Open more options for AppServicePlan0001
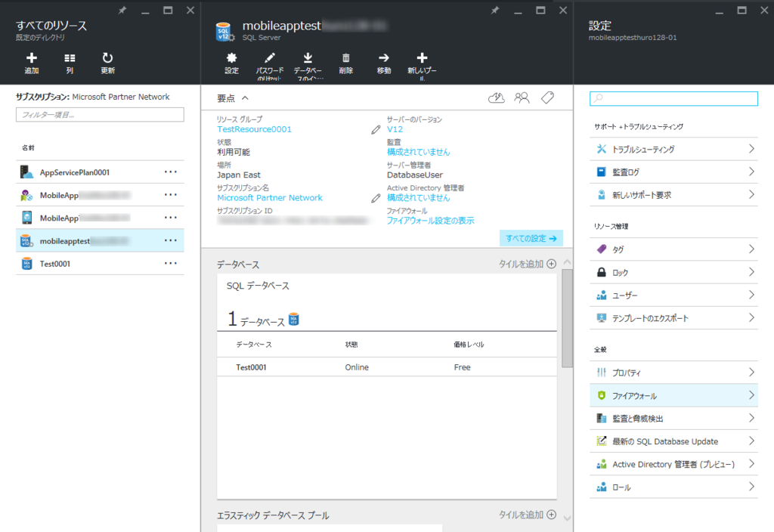774x532 pixels. pyautogui.click(x=171, y=172)
